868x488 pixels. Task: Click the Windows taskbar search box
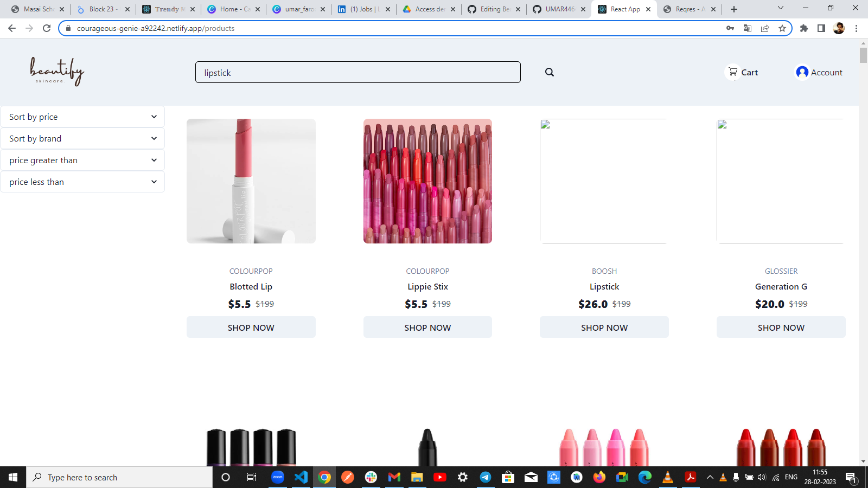(x=119, y=477)
